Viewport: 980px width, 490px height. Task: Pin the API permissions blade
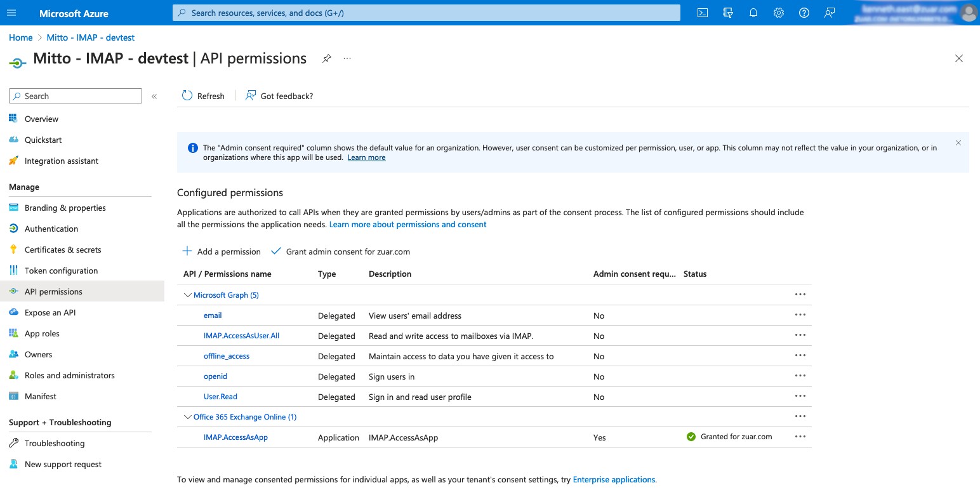pos(326,58)
